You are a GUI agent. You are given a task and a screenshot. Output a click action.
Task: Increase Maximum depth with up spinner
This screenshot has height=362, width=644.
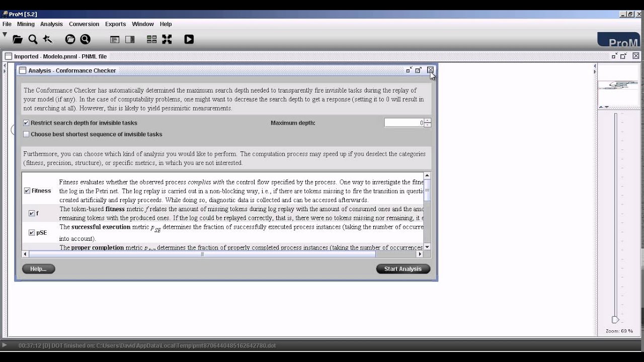pos(428,121)
